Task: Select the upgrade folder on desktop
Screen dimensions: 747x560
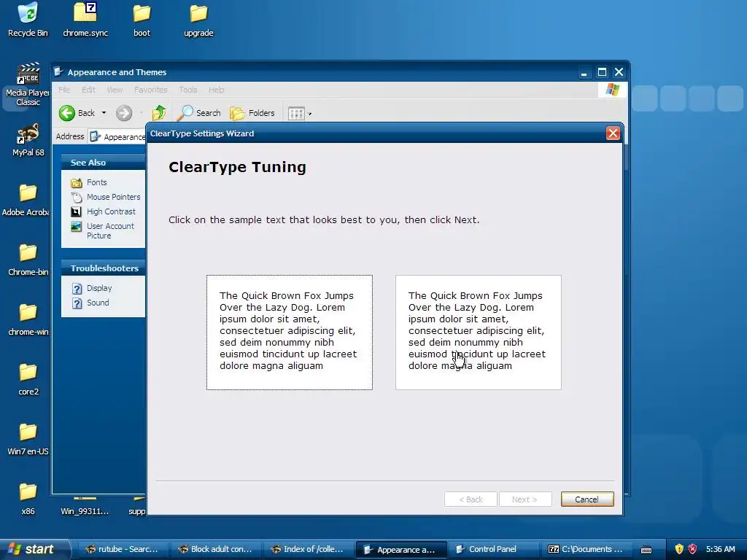Action: [198, 20]
